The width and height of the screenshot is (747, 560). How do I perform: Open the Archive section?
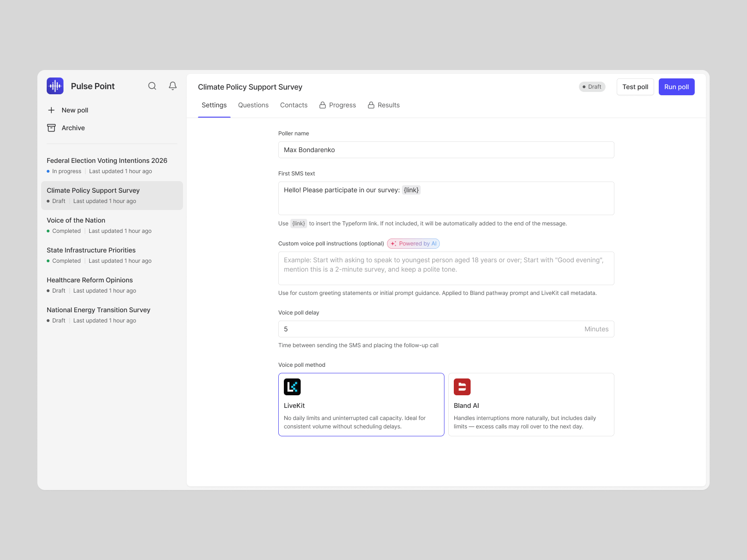(66, 128)
